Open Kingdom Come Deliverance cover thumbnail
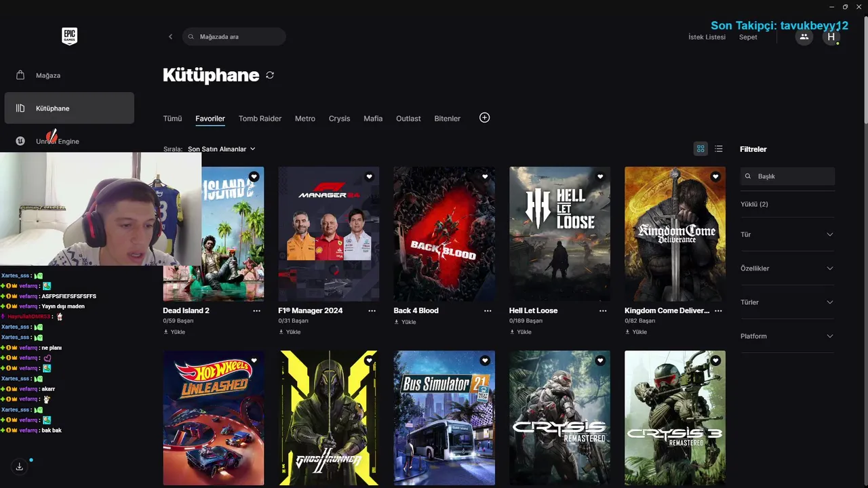Image resolution: width=868 pixels, height=488 pixels. (x=675, y=234)
